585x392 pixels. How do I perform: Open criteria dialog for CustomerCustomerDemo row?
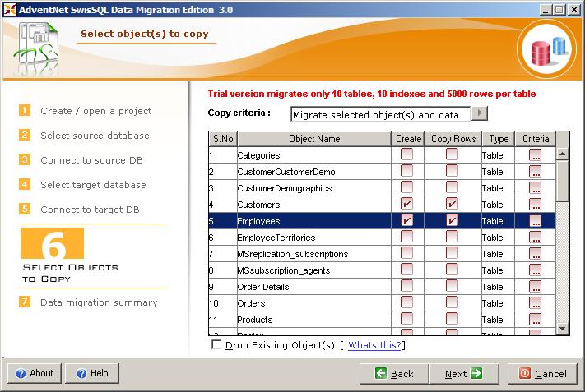[535, 172]
